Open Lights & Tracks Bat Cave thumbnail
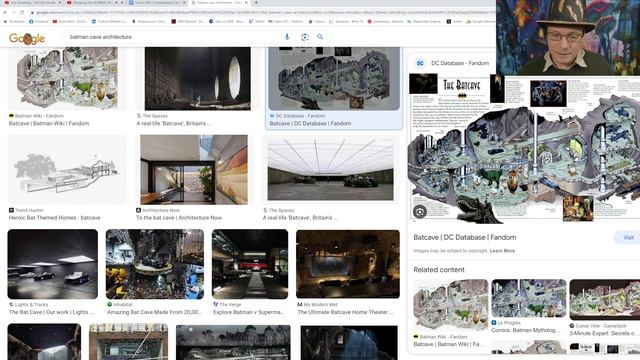 pos(53,264)
